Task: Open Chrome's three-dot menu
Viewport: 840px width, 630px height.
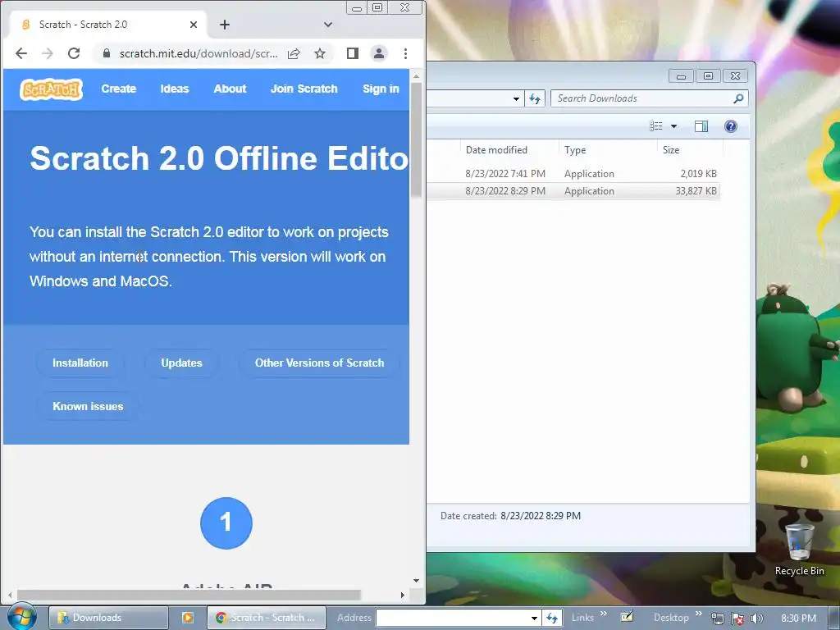Action: point(405,53)
